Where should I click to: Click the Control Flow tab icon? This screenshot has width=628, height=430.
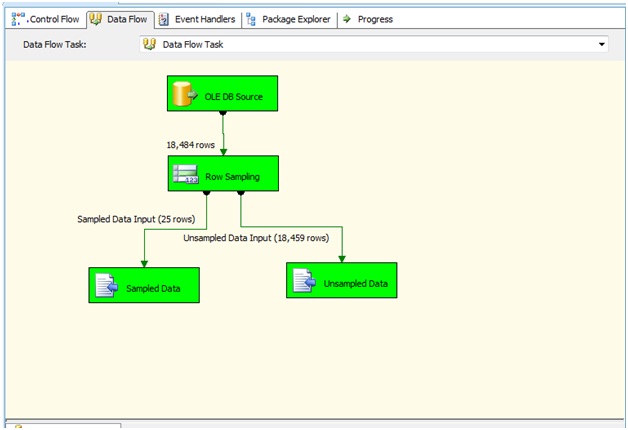[x=18, y=19]
